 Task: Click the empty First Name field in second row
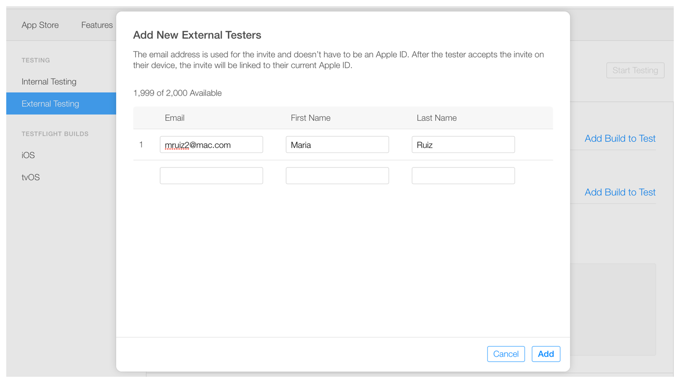pos(337,176)
